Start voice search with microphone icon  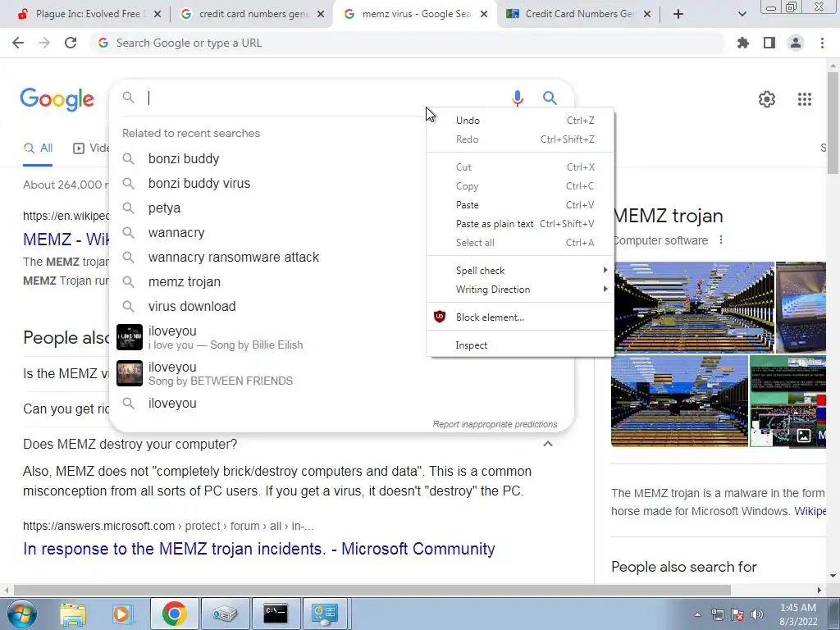click(517, 98)
